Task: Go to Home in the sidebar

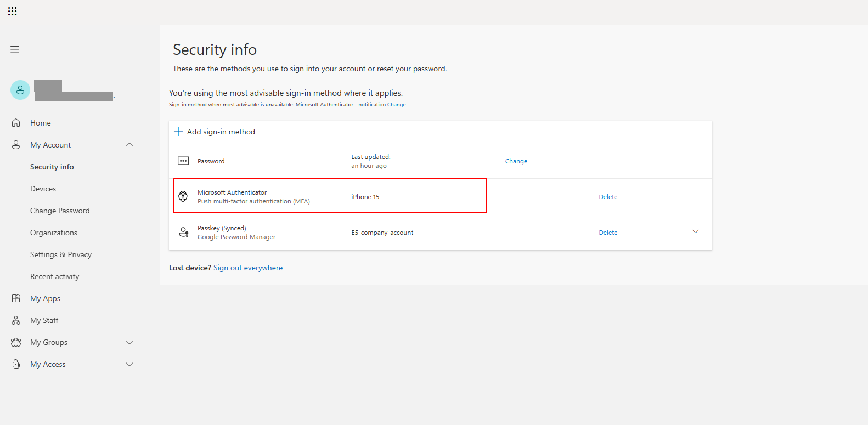Action: coord(41,123)
